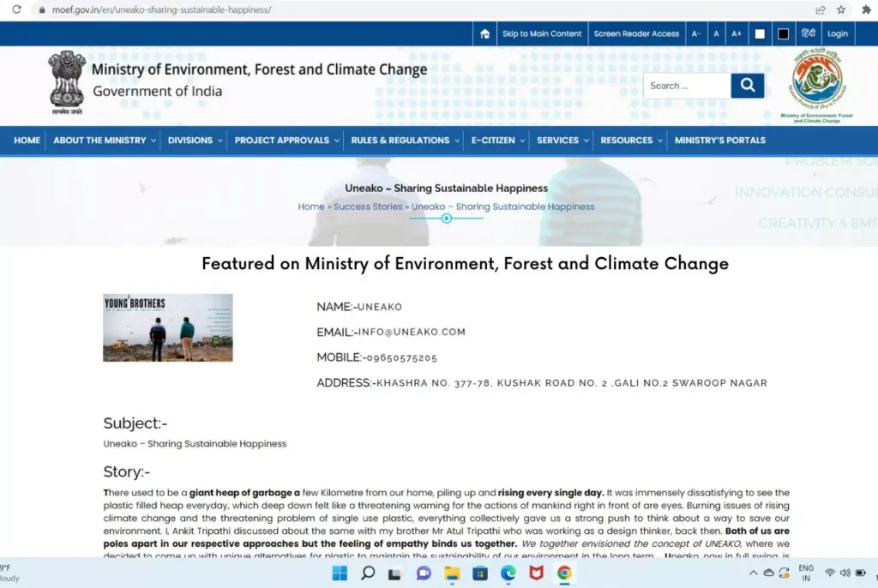Open McAfee from the taskbar
The width and height of the screenshot is (878, 588).
(x=537, y=573)
